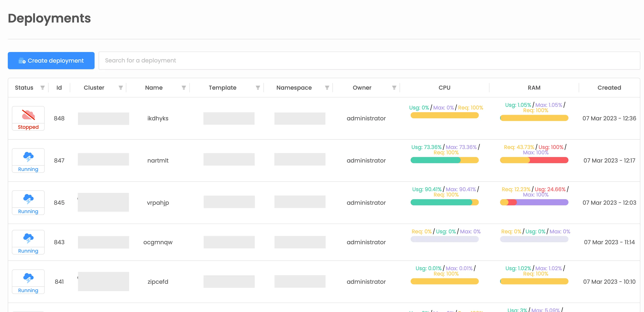Open deployment named ocgmnqw

(x=158, y=242)
